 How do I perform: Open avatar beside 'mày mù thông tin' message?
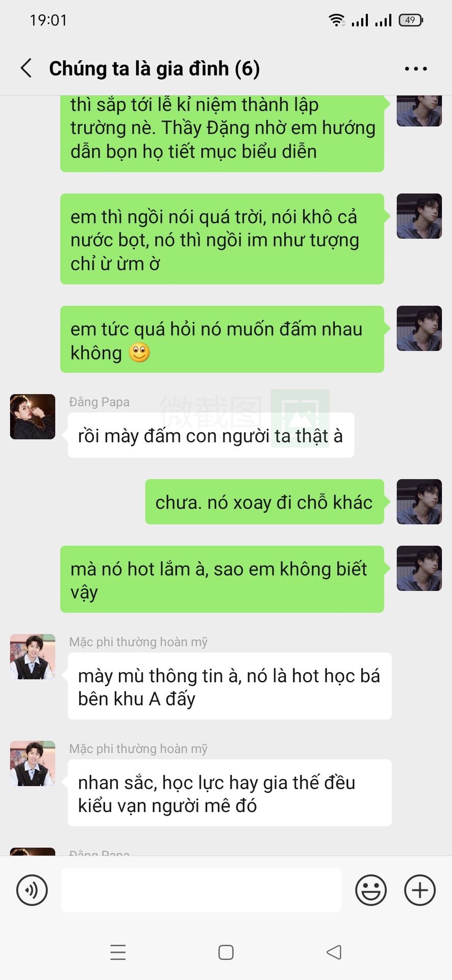(x=33, y=656)
